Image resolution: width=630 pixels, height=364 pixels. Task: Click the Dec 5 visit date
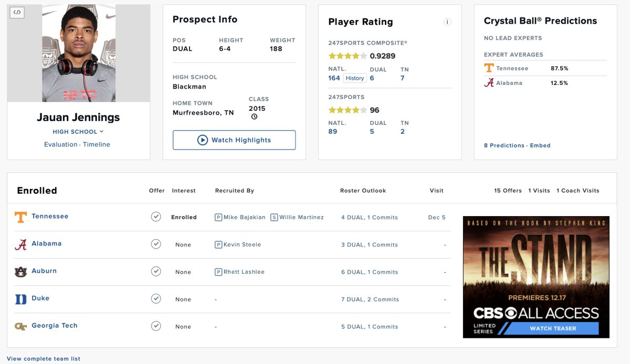tap(437, 217)
